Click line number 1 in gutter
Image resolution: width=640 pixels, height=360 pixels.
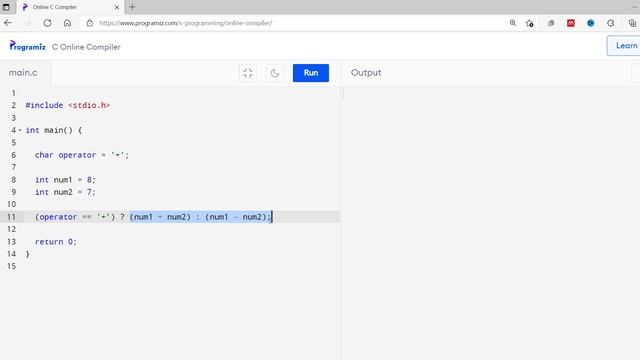13,93
